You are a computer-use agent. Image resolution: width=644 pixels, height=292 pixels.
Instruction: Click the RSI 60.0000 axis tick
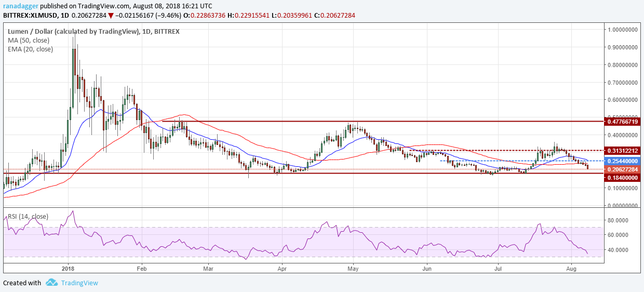tap(618, 235)
